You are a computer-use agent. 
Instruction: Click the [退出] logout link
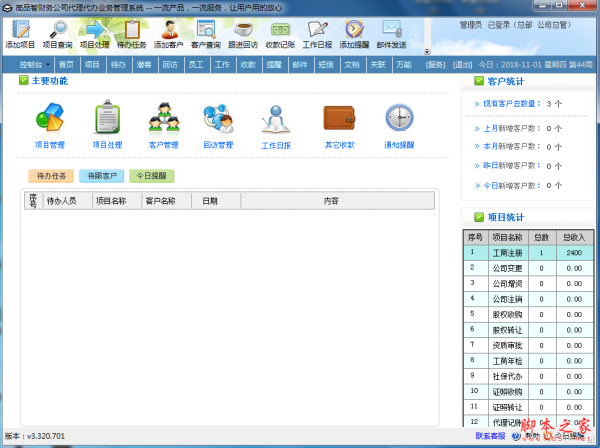(x=463, y=65)
